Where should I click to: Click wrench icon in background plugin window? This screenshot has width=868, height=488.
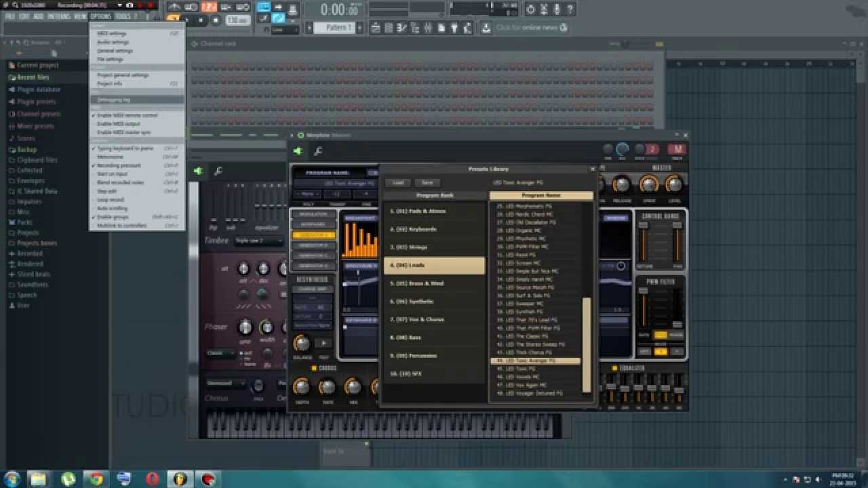[218, 171]
